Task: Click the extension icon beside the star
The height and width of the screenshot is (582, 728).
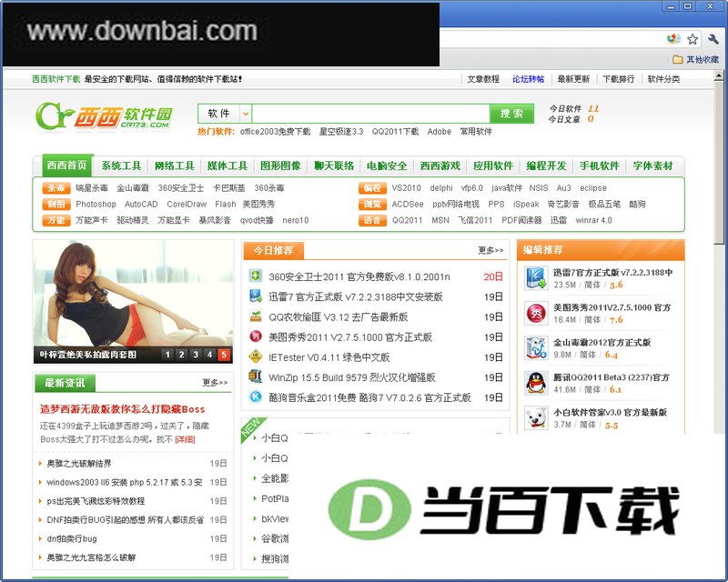Action: [x=673, y=39]
